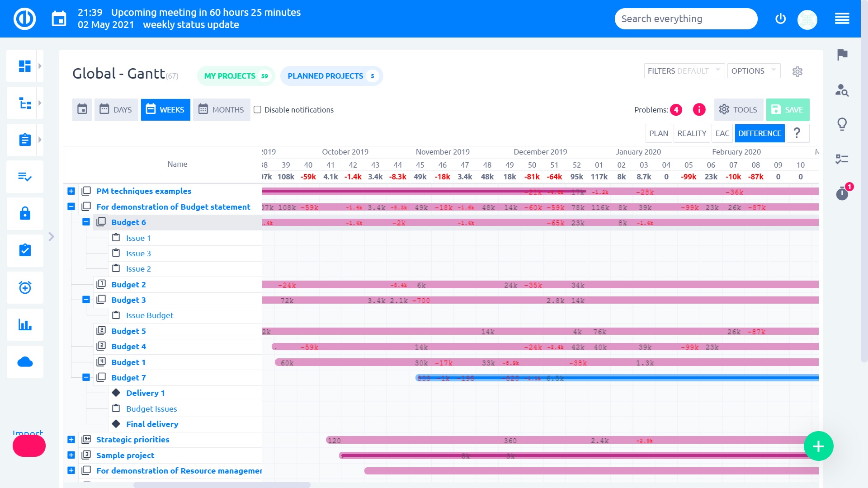Click the stopwatch reminder icon in sidebar

25,287
